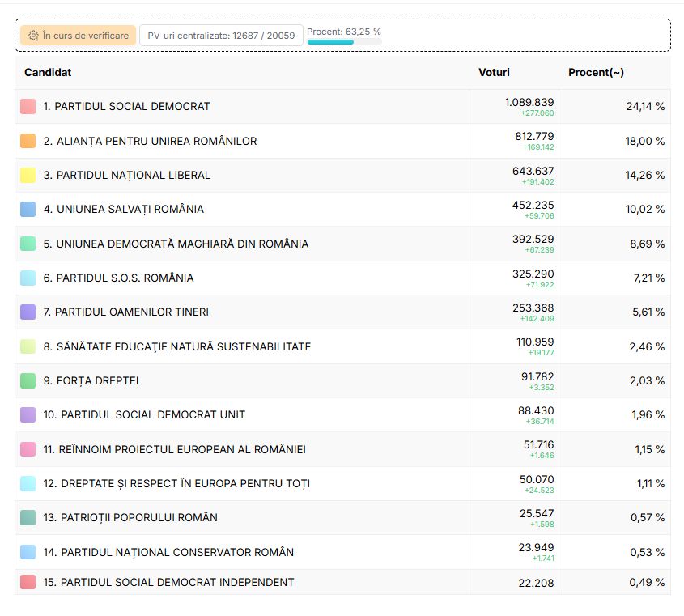The width and height of the screenshot is (684, 616).
Task: Click the 'În curs de verificare' status badge
Action: pyautogui.click(x=78, y=36)
